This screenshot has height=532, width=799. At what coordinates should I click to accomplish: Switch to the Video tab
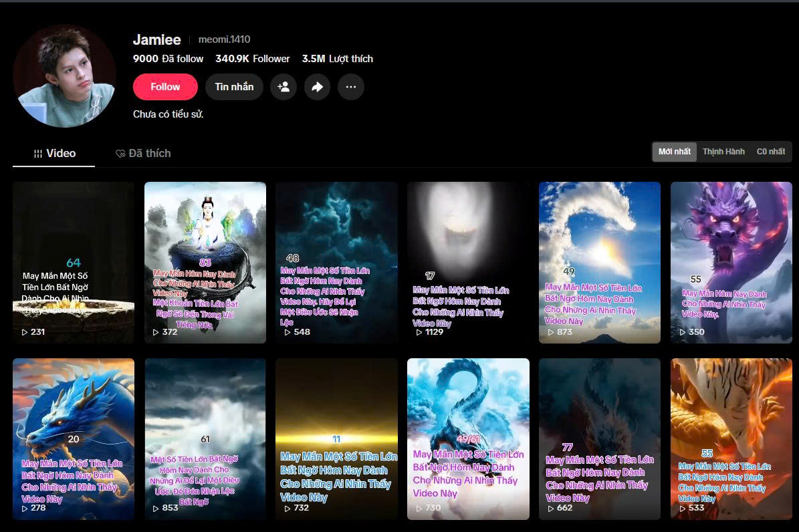click(54, 153)
